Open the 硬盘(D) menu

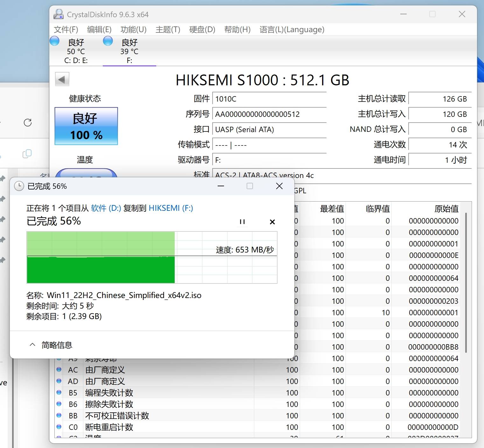pos(202,30)
